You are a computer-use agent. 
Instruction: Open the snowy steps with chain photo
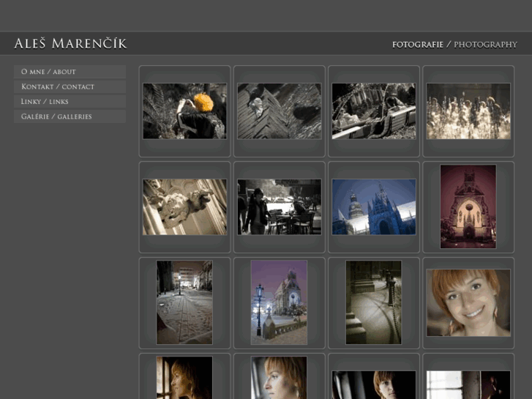pos(373,302)
